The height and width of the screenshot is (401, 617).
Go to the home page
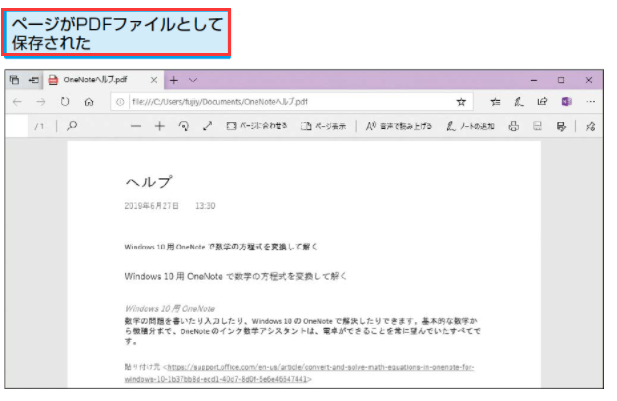click(89, 102)
